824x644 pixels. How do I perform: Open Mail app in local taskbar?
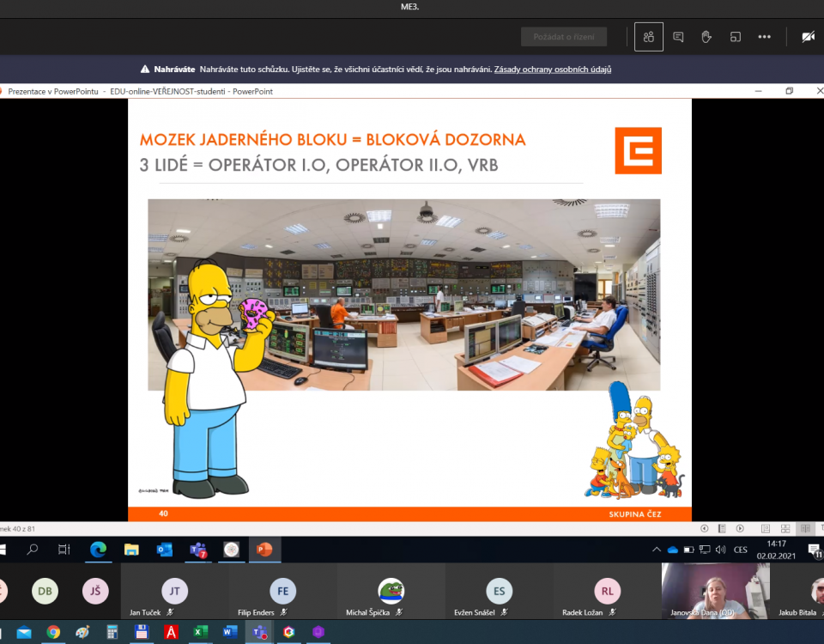pyautogui.click(x=24, y=632)
